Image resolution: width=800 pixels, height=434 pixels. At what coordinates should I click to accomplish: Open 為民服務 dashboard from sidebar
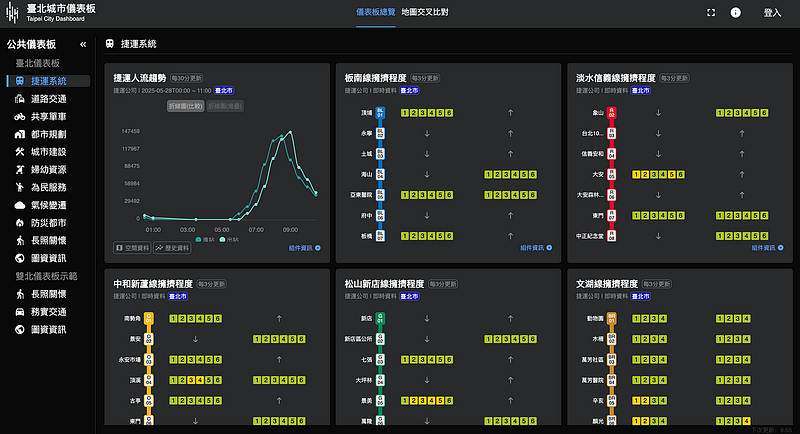click(x=49, y=187)
